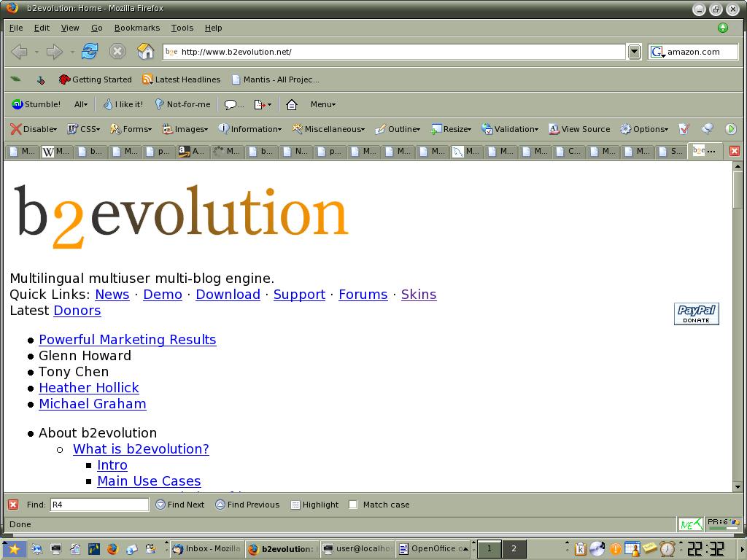Viewport: 747px width, 560px height.
Task: Close the current tab via red X
Action: (x=735, y=151)
